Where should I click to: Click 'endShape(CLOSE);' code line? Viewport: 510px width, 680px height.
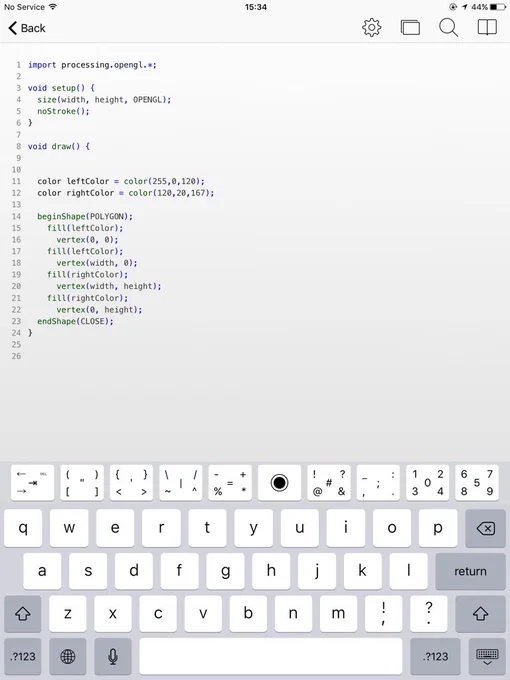coord(75,321)
